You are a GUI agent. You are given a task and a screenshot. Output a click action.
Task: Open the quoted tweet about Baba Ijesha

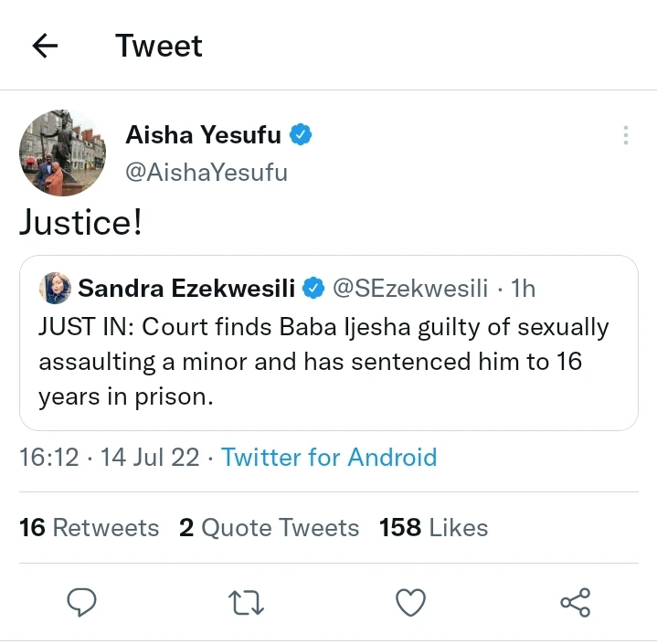(x=328, y=361)
